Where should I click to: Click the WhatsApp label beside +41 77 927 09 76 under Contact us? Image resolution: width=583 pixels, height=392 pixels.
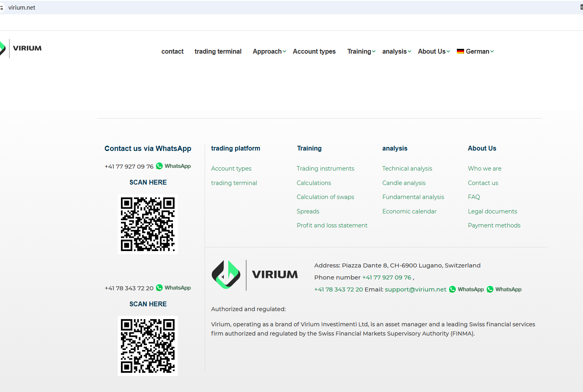(178, 166)
